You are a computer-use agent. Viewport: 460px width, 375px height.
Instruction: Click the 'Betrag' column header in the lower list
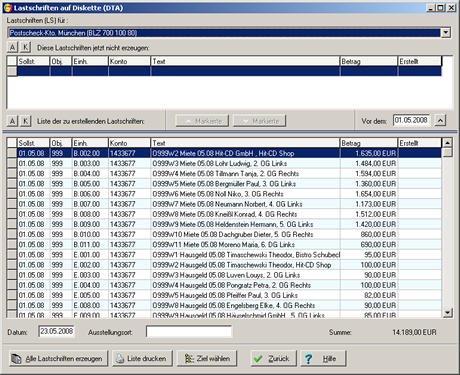[x=369, y=143]
